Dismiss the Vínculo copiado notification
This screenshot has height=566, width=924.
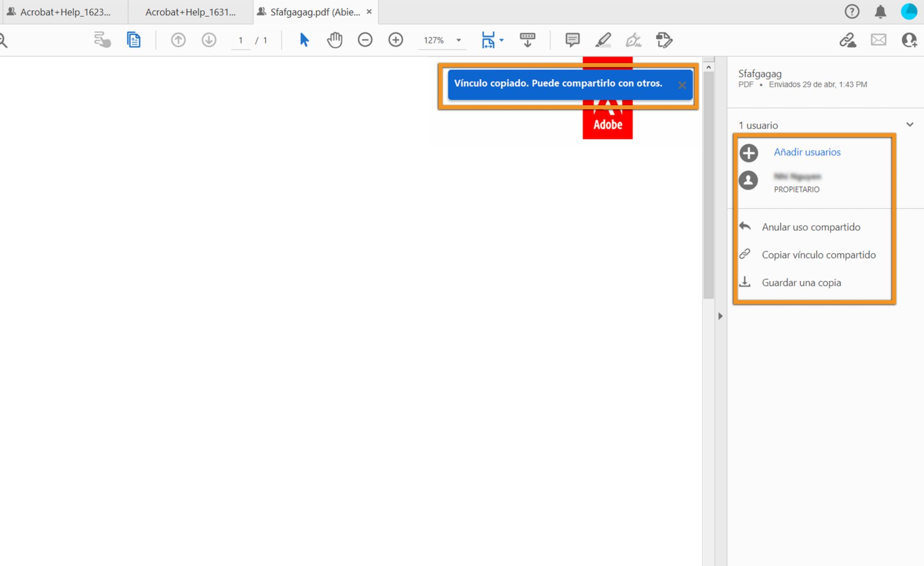[682, 86]
